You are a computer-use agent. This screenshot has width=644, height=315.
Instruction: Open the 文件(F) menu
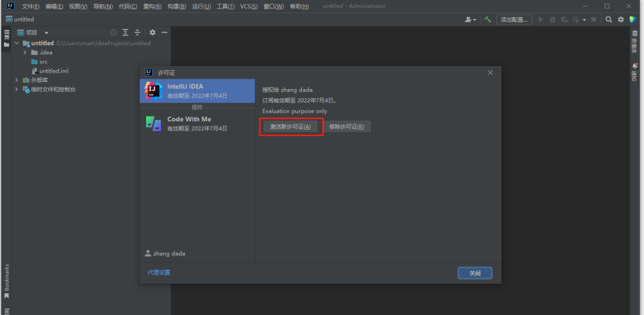coord(30,6)
